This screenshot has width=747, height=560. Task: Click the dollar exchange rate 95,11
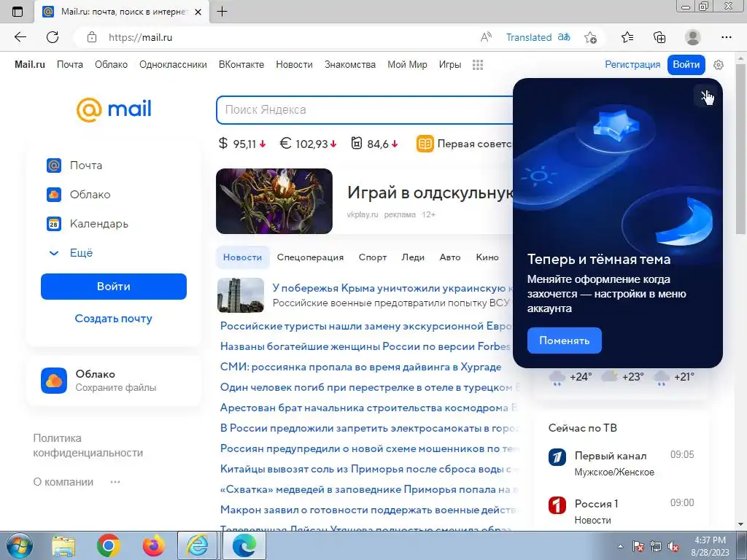click(242, 144)
